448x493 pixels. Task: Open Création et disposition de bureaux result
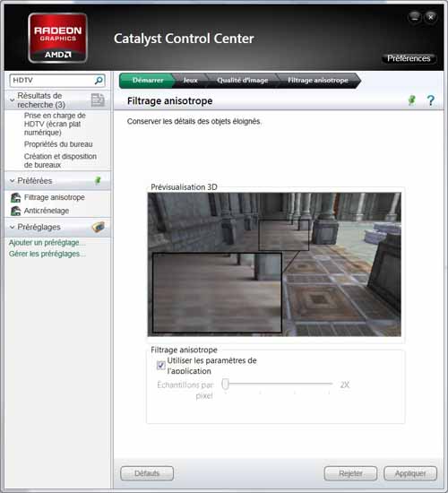pos(60,160)
